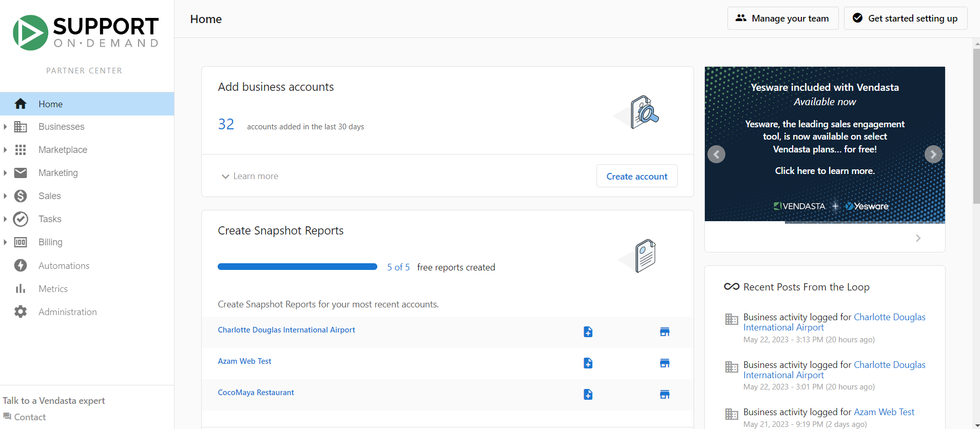Expand the Sales menu arrow

point(5,196)
